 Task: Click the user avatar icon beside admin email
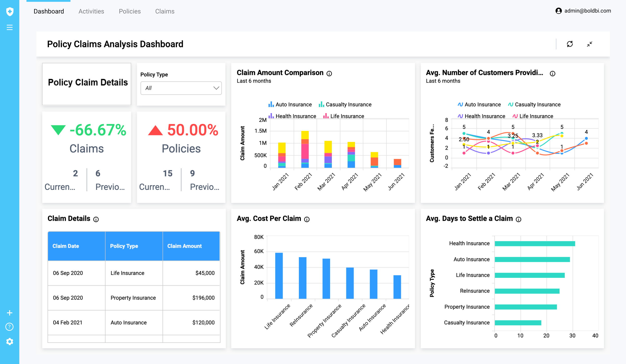coord(558,11)
